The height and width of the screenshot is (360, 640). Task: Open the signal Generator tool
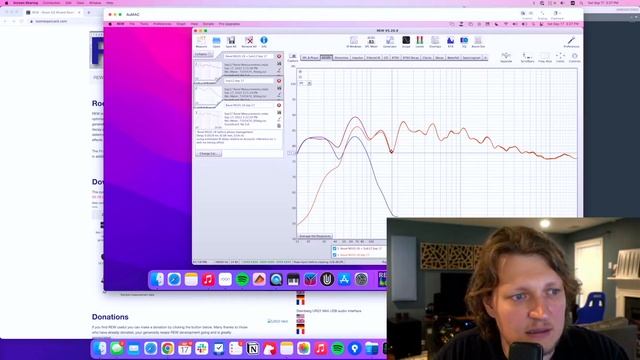pos(390,42)
